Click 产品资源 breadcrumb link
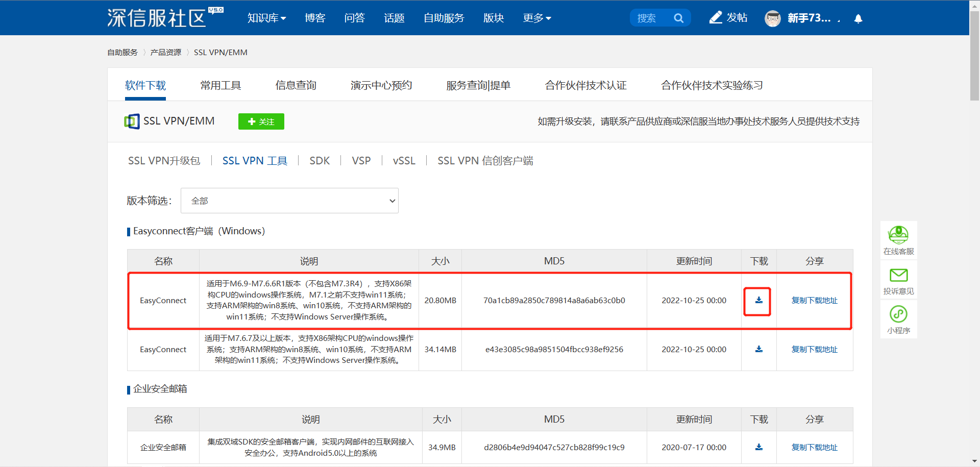This screenshot has width=980, height=467. [166, 52]
